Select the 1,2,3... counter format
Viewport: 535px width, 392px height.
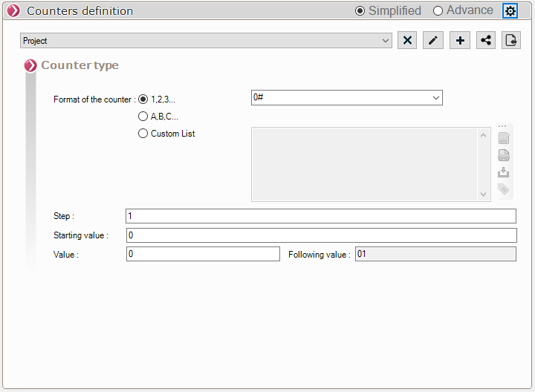click(x=143, y=99)
